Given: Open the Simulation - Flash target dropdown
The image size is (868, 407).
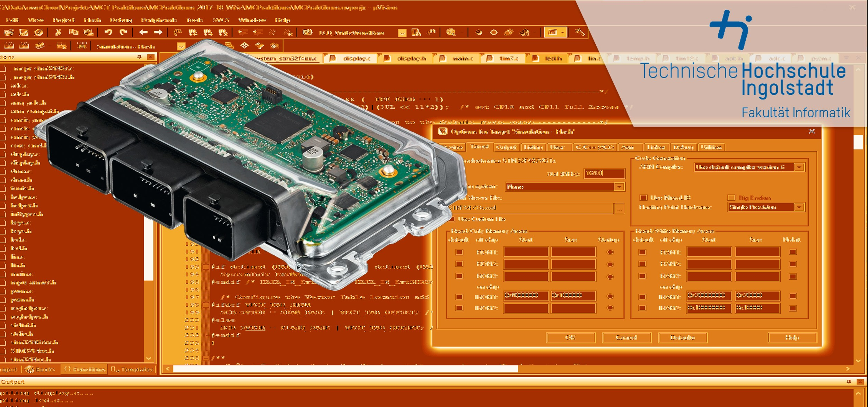Looking at the screenshot, I should pos(181,46).
